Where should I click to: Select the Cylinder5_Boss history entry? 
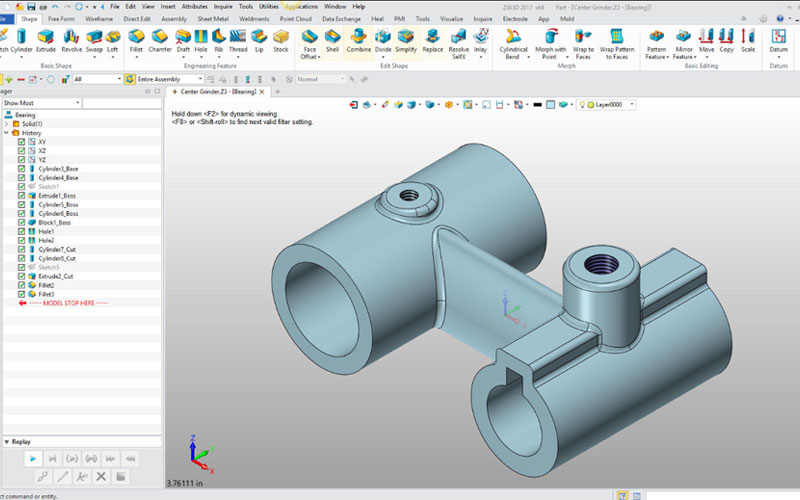pyautogui.click(x=58, y=205)
